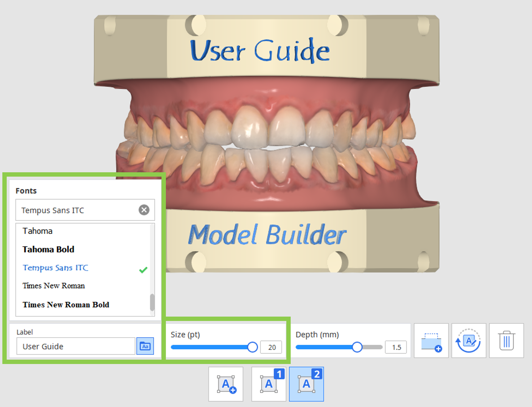532x407 pixels.
Task: Toggle the font picker icon beside Label
Action: [145, 346]
